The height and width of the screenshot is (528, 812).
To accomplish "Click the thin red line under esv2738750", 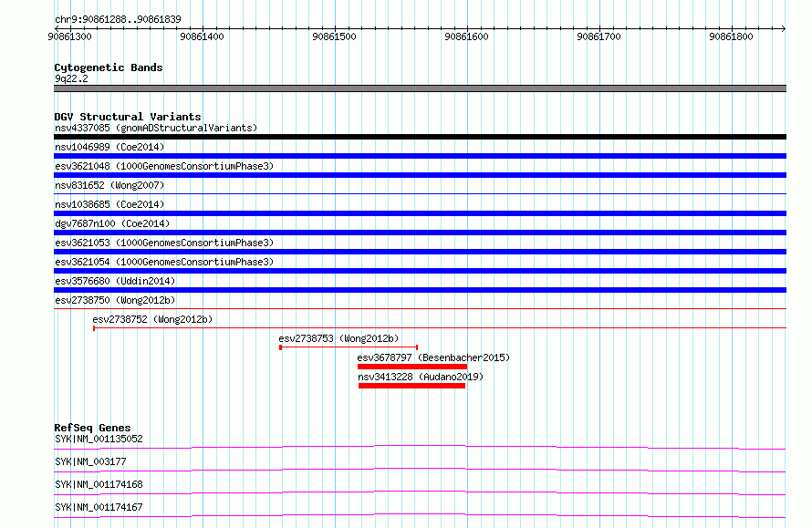I will click(420, 308).
